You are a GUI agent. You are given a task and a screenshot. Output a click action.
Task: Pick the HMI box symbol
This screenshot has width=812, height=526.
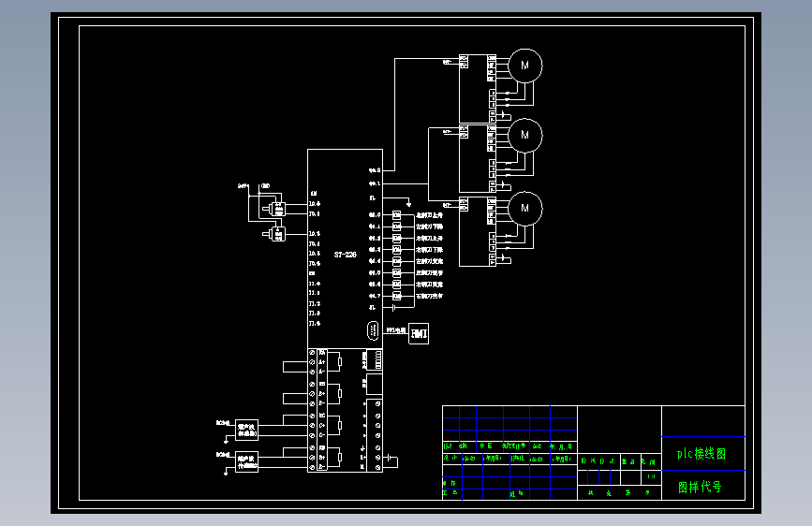tap(419, 333)
